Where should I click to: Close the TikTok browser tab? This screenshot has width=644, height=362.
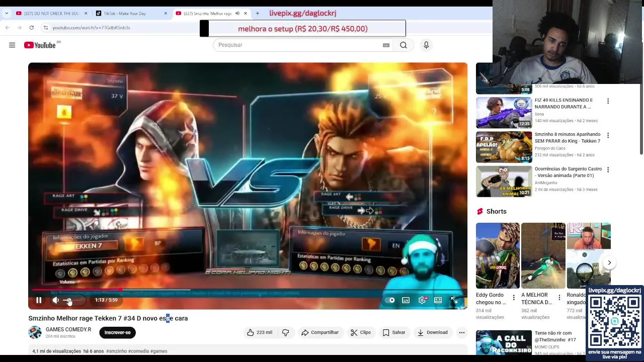point(166,14)
